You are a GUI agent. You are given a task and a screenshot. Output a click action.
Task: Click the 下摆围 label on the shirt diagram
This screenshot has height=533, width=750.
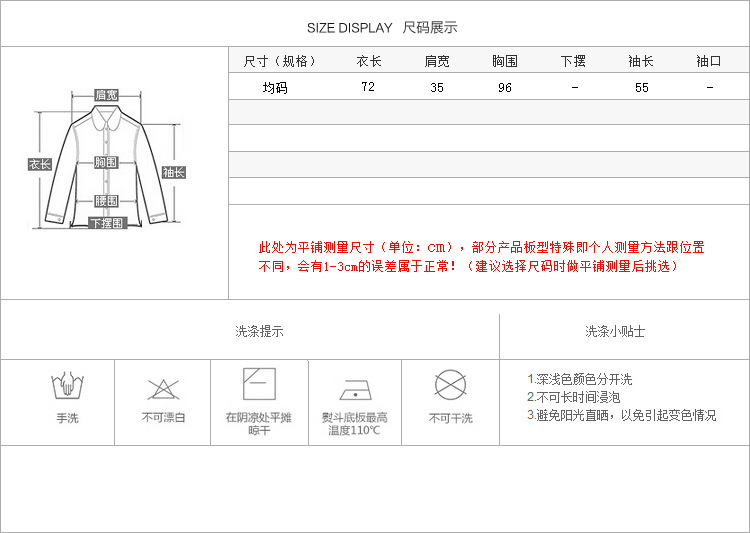coord(108,223)
